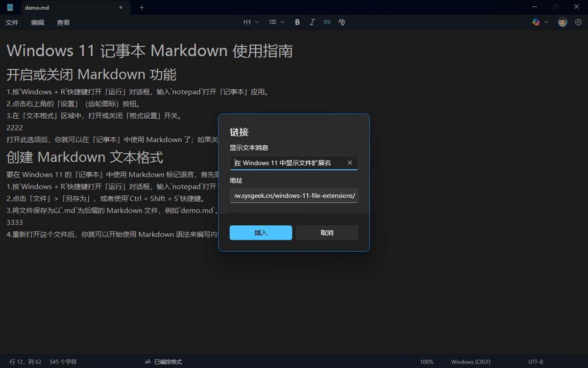This screenshot has height=368, width=588.
Task: Click the Notepad app icon in title bar
Action: [x=10, y=7]
